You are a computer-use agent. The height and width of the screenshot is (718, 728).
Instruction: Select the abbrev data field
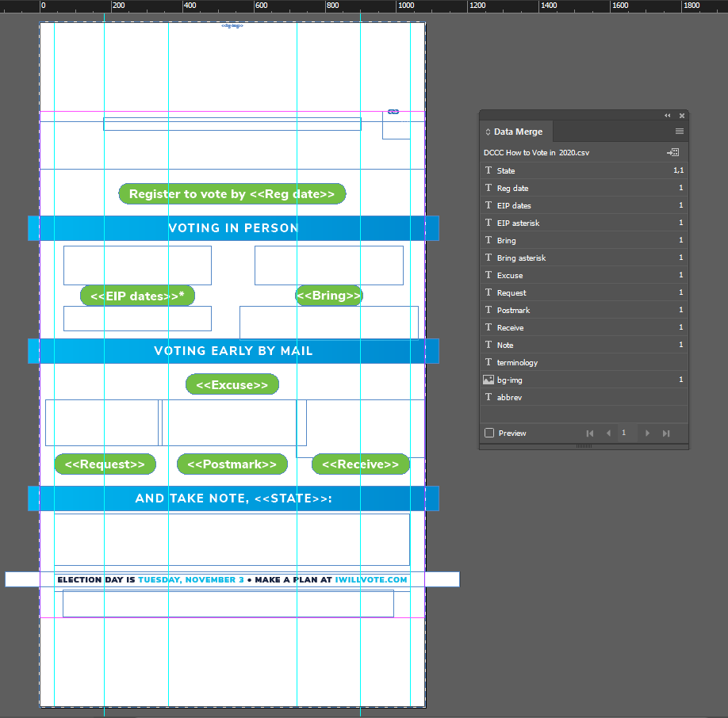pyautogui.click(x=584, y=398)
